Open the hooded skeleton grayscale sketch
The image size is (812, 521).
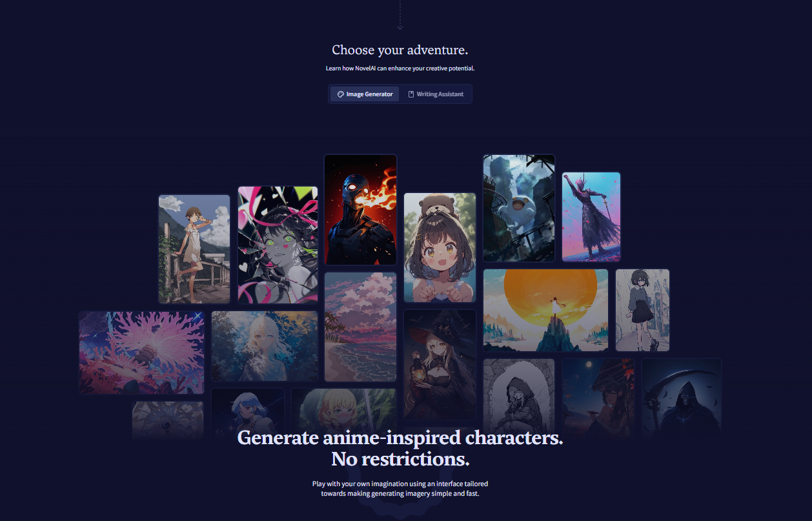click(519, 398)
